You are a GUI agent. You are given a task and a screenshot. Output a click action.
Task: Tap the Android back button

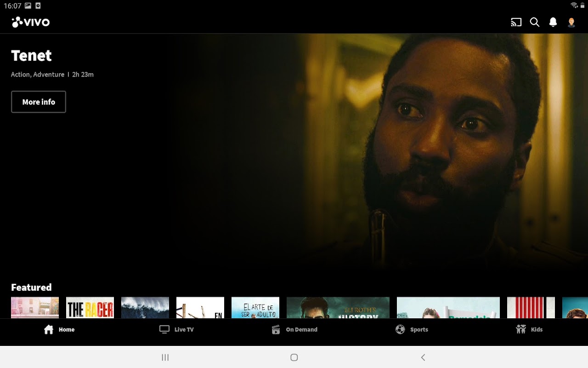tap(423, 357)
